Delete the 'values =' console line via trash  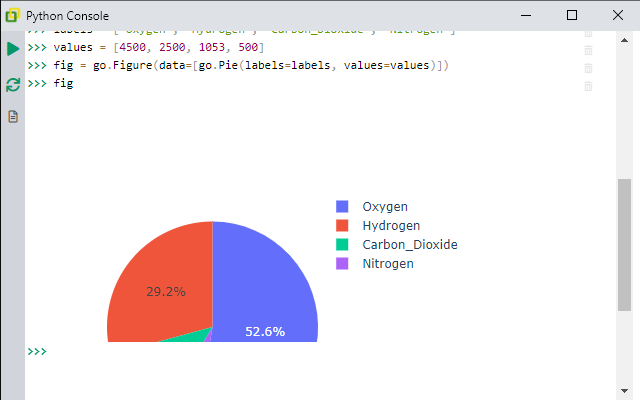coord(588,50)
